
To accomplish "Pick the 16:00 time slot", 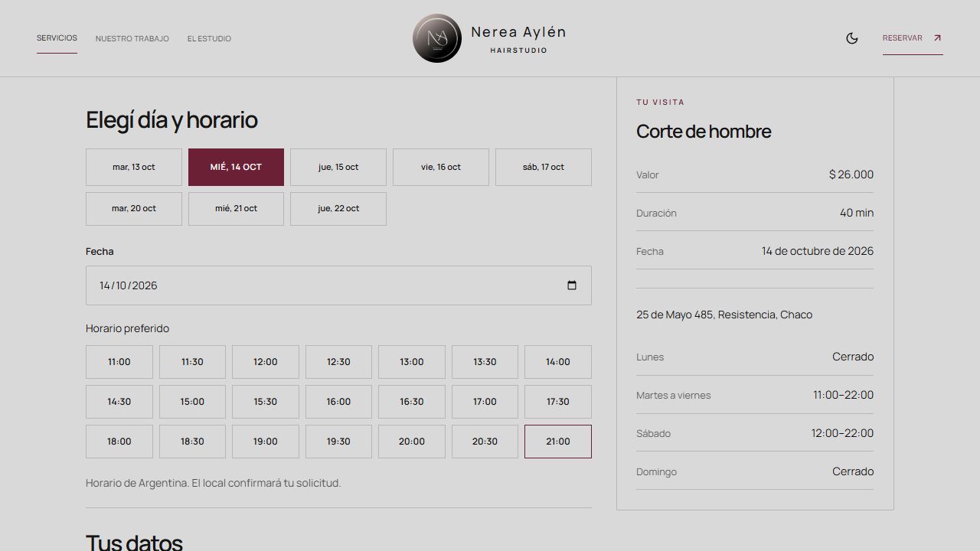I will [x=338, y=402].
